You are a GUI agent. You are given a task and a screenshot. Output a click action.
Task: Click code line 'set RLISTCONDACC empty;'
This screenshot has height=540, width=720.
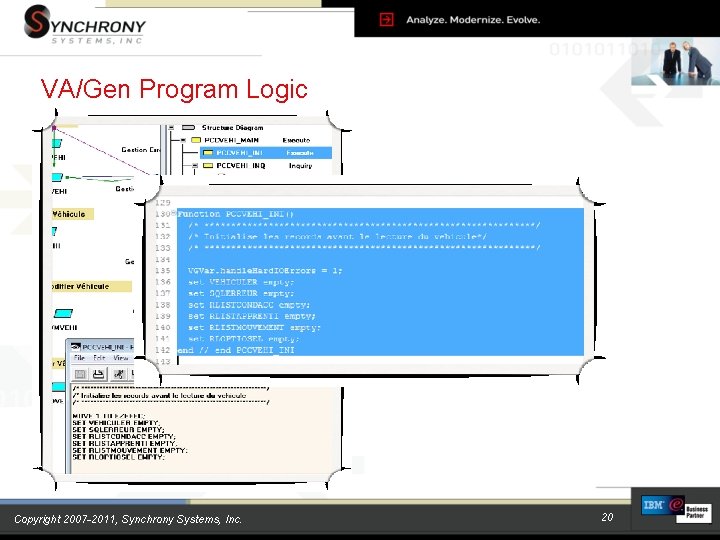249,305
